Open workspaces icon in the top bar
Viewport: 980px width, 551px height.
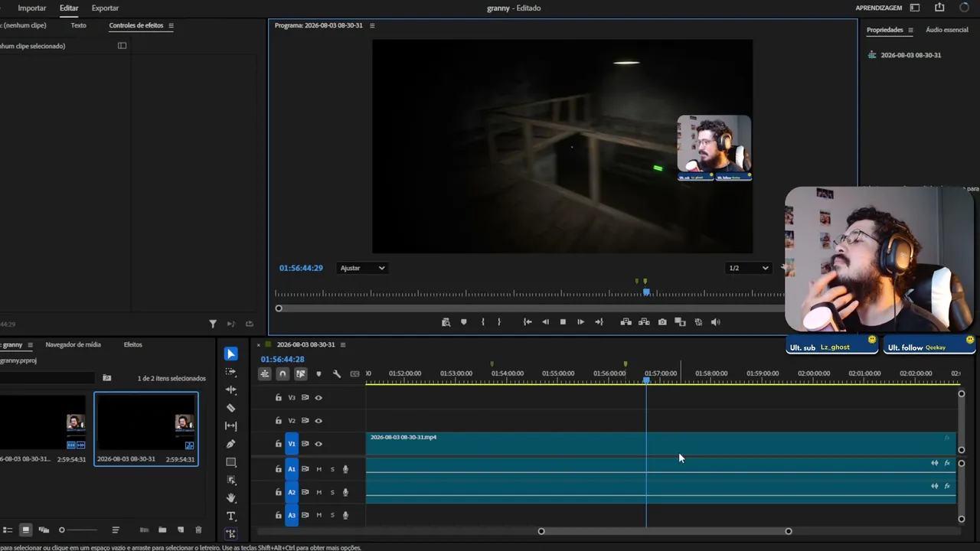[x=915, y=8]
